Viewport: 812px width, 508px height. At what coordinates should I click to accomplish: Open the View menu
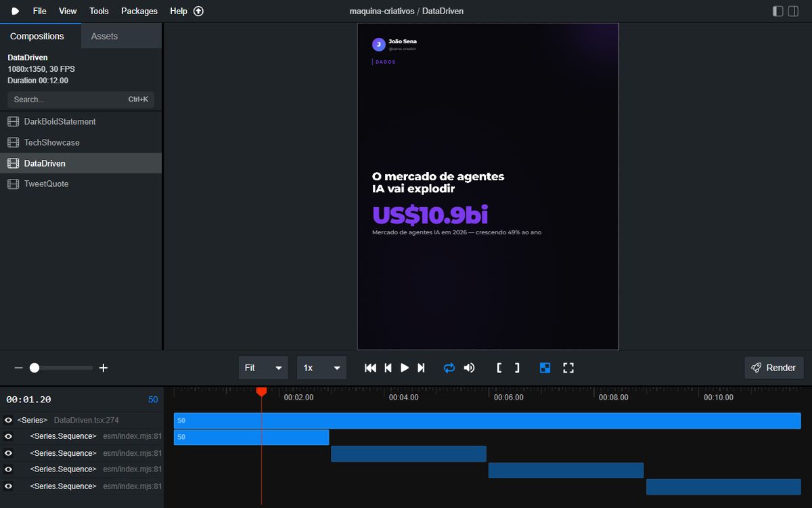tap(68, 11)
